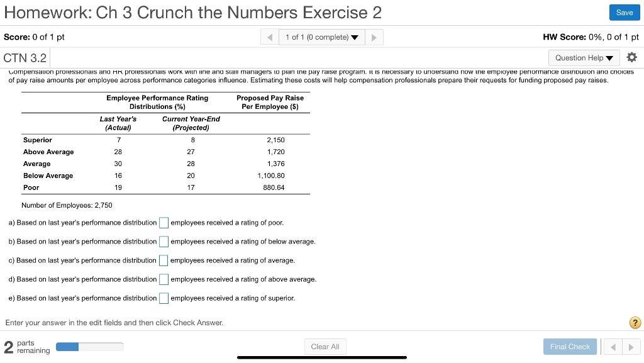The image size is (644, 363).
Task: Expand the '1 of 1 (0 complete)' selector
Action: pos(318,37)
